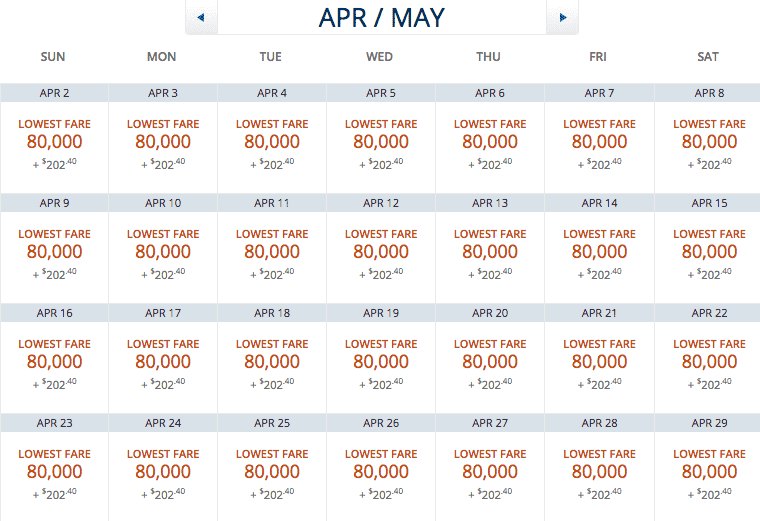Advance to next month with right arrow
Image resolution: width=760 pixels, height=521 pixels.
coord(562,17)
